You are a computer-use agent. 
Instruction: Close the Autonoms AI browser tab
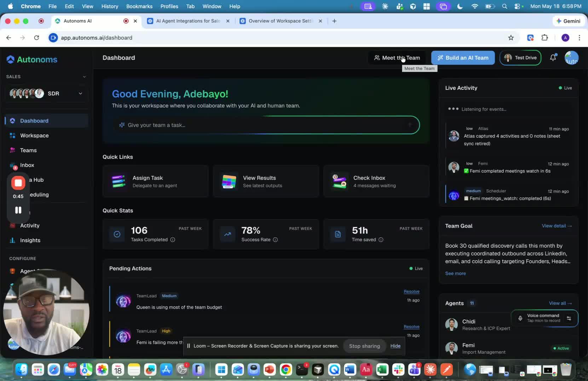135,21
